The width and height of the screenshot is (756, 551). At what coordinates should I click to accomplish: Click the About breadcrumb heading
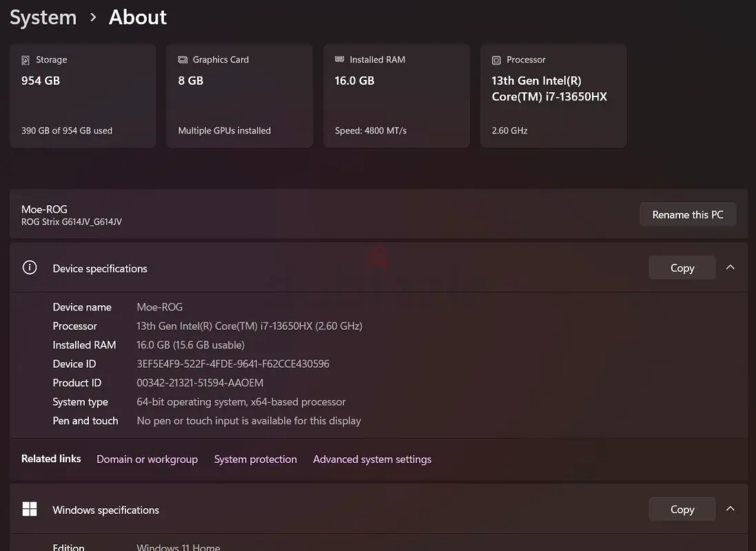138,17
